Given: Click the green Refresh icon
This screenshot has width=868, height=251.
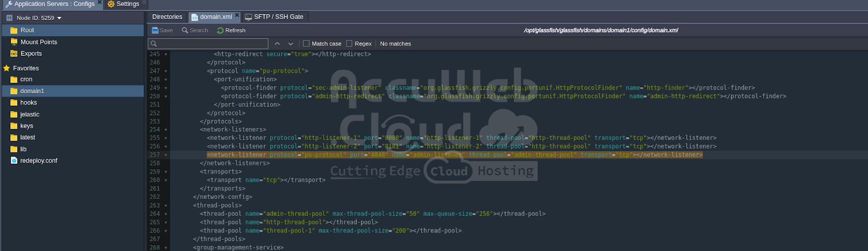Looking at the screenshot, I should coord(220,30).
